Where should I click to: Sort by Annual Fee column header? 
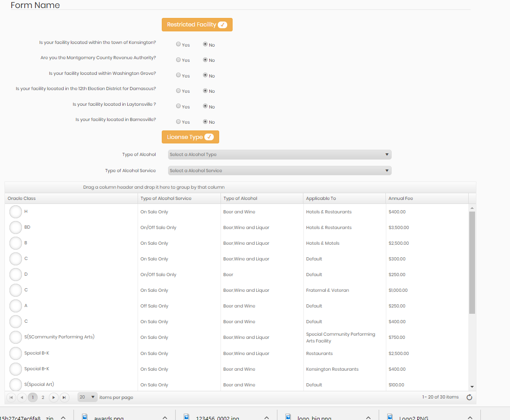[401, 198]
